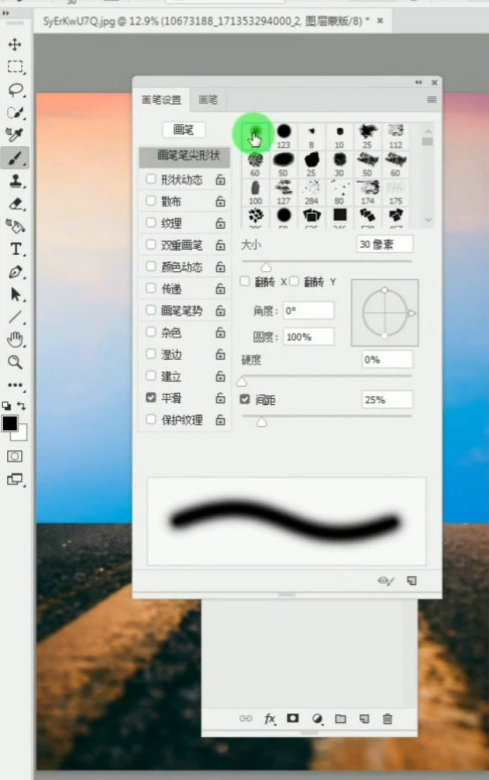The height and width of the screenshot is (780, 489).
Task: Select the Clone Stamp tool
Action: point(15,181)
